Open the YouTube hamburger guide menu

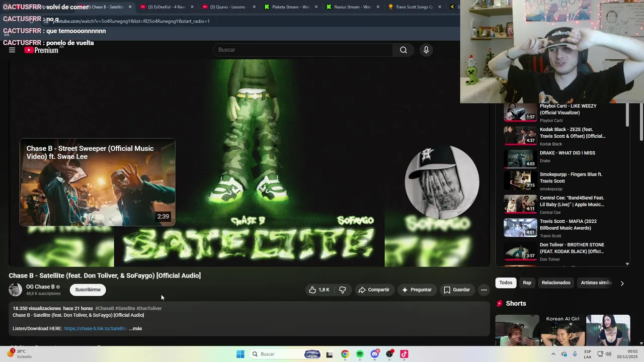12,50
